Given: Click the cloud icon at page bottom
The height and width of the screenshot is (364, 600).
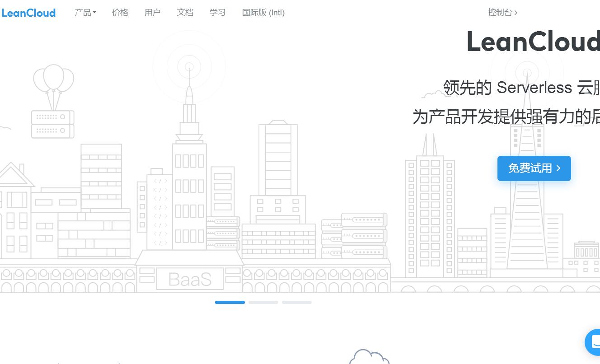Looking at the screenshot, I should pos(369,357).
